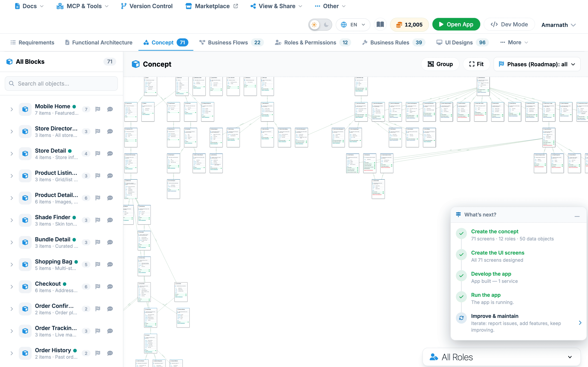This screenshot has width=588, height=367.
Task: Click the flag icon on Product Listing row
Action: point(98,176)
